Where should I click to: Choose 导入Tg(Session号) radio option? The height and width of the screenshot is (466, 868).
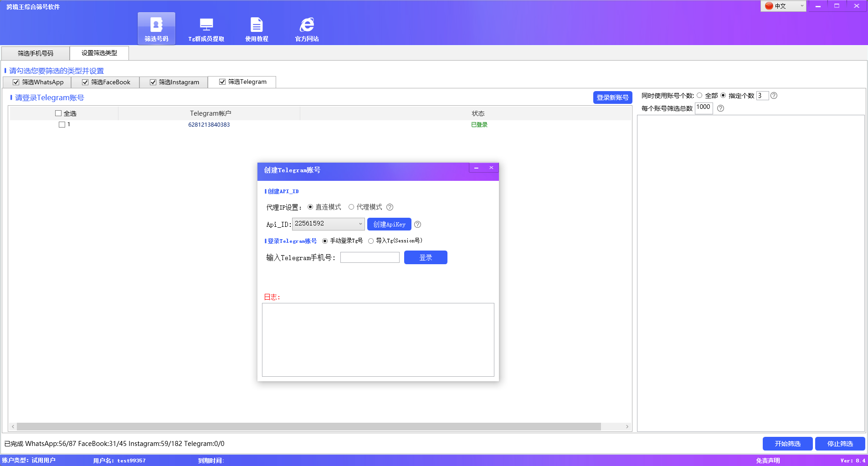[371, 241]
